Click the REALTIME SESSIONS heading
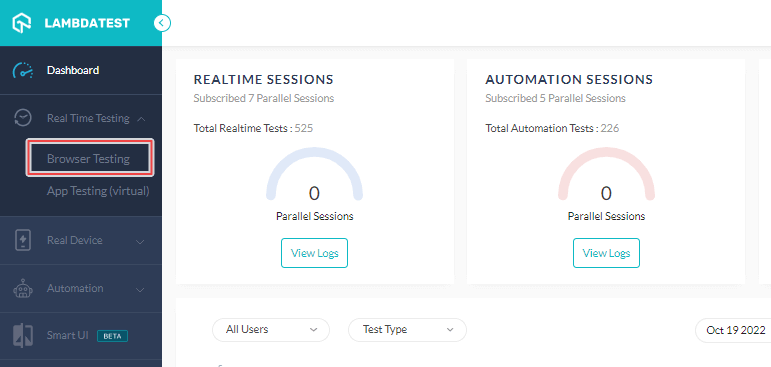 click(264, 79)
